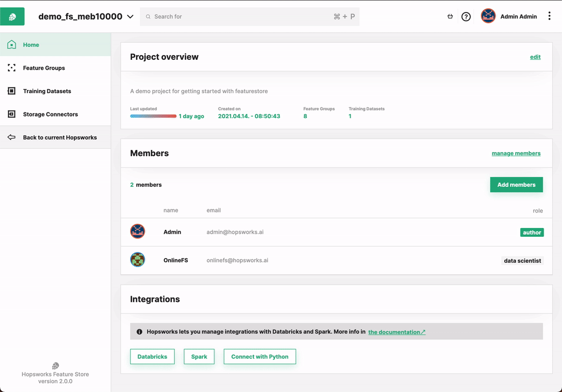Open the demo_fs_meb10000 project switcher
The width and height of the screenshot is (562, 392).
point(84,16)
